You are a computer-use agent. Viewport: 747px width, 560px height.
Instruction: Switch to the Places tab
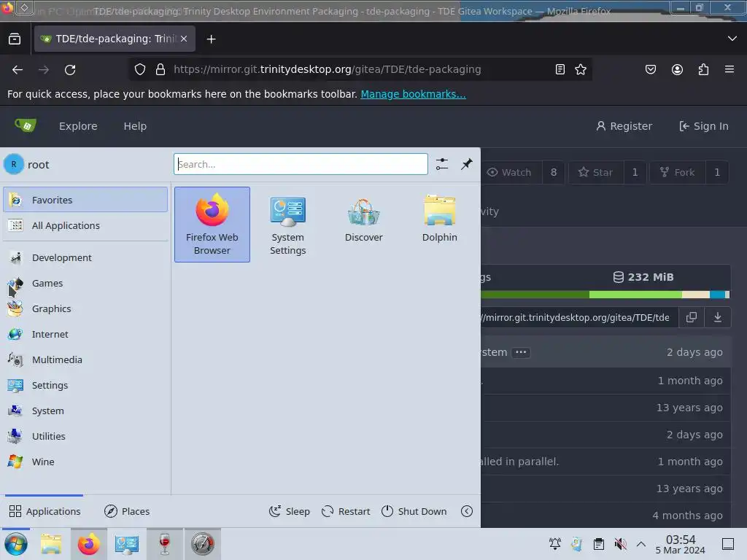coord(127,511)
